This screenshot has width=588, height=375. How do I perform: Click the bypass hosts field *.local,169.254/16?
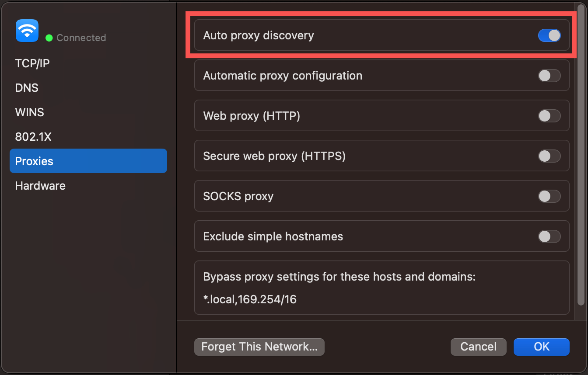point(250,300)
